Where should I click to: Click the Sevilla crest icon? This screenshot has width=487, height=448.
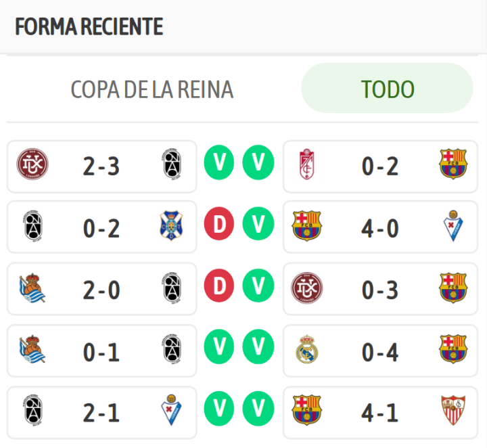click(x=453, y=410)
